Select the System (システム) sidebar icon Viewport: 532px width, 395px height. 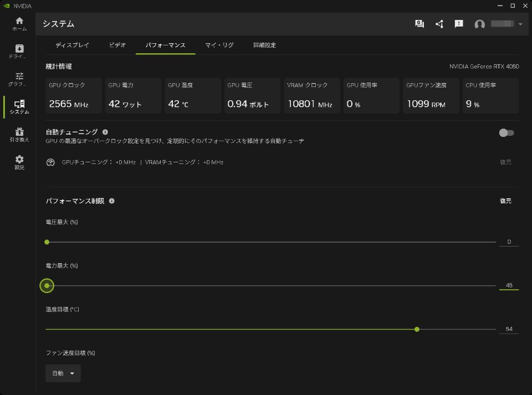[x=19, y=107]
